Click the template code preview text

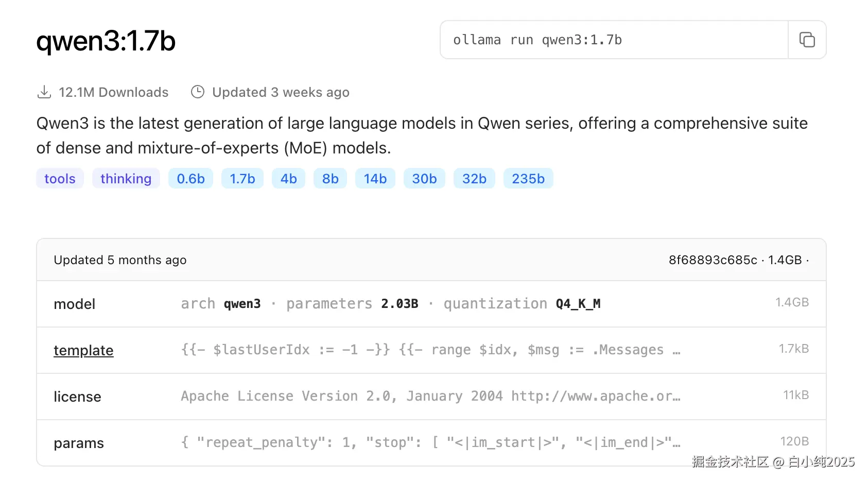click(430, 350)
